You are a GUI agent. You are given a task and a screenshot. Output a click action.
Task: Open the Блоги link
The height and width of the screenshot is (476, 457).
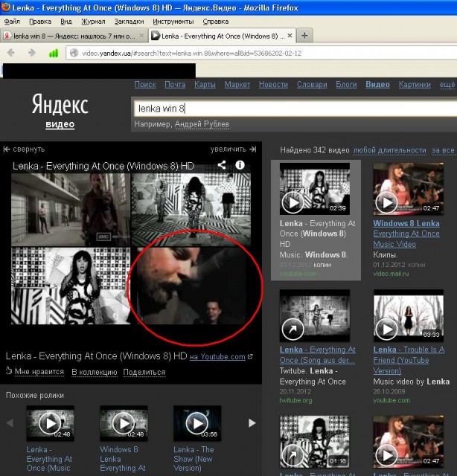pos(346,84)
